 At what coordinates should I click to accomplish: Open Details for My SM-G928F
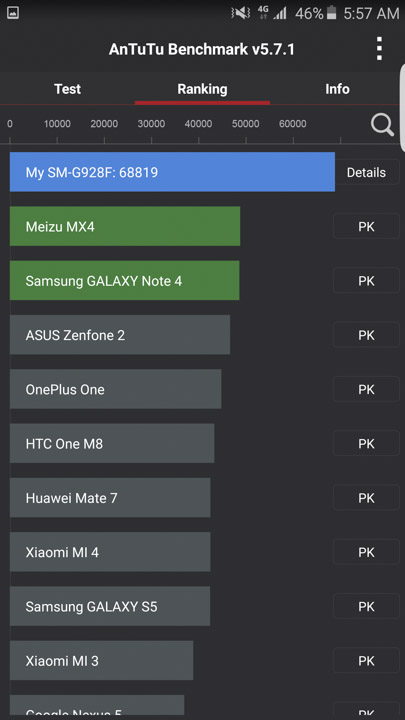pyautogui.click(x=366, y=172)
